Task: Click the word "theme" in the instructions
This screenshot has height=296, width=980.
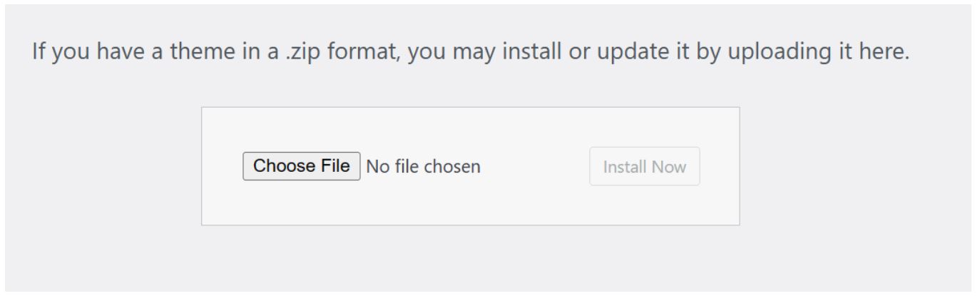Action: tap(212, 53)
